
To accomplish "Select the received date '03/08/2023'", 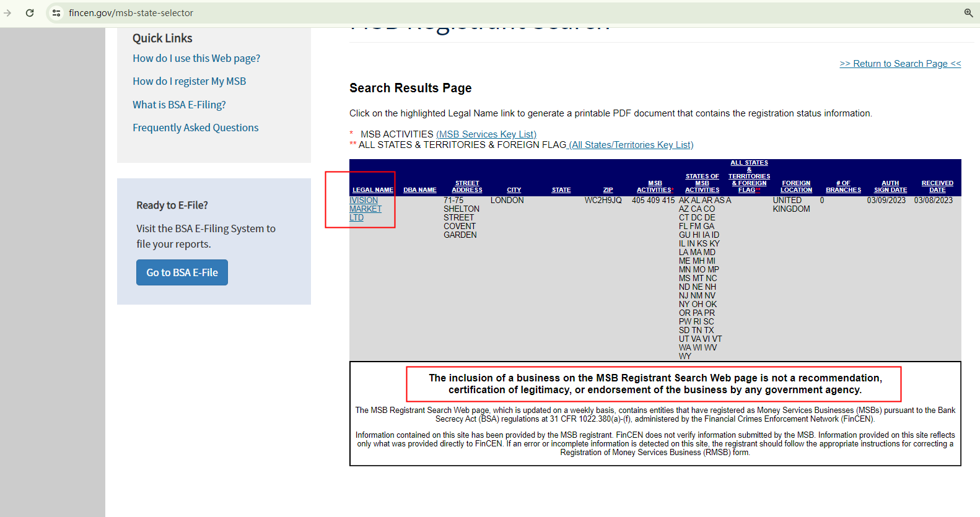I will coord(934,201).
